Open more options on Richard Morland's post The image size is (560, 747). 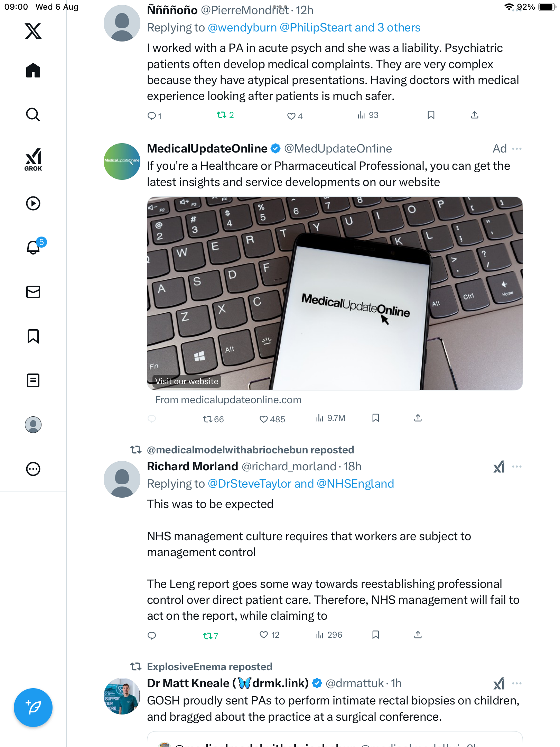pos(517,467)
